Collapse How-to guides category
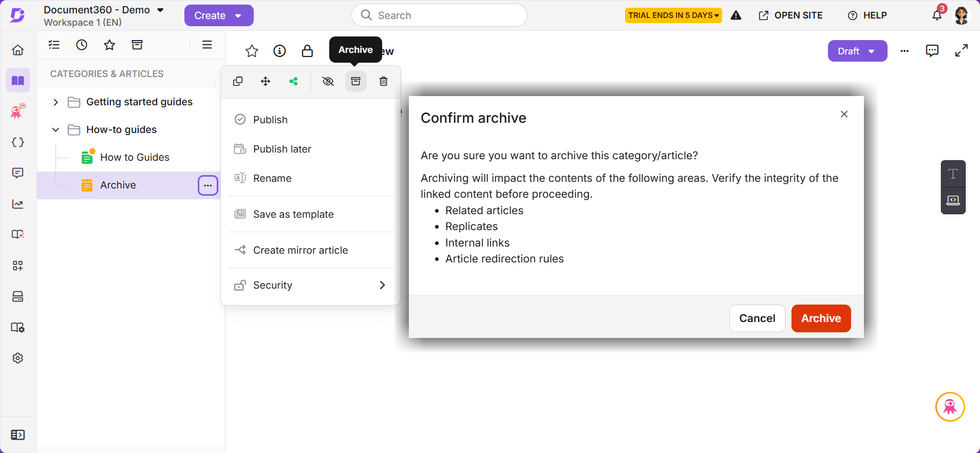This screenshot has height=453, width=980. pyautogui.click(x=55, y=130)
